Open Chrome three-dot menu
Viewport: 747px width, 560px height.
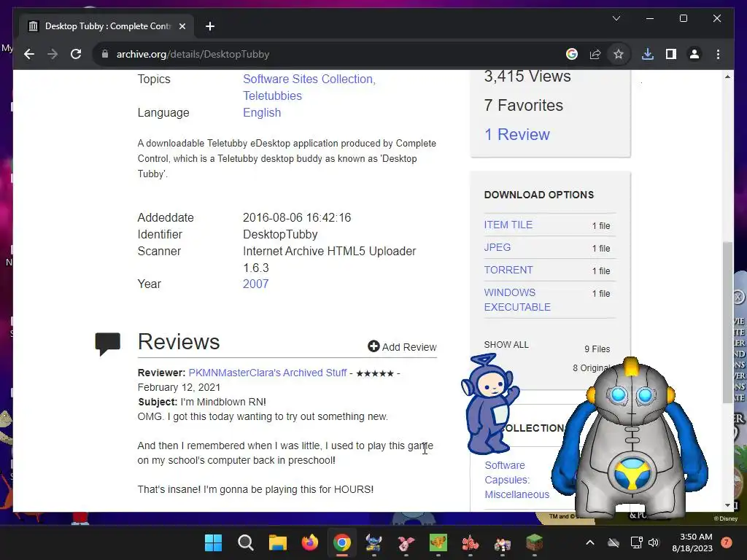coord(718,54)
